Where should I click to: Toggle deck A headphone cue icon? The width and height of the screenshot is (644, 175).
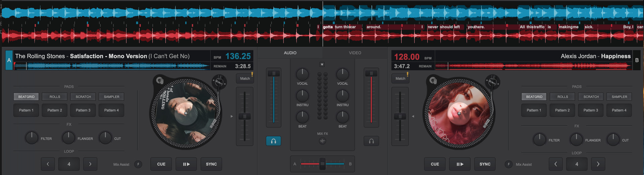click(x=273, y=141)
